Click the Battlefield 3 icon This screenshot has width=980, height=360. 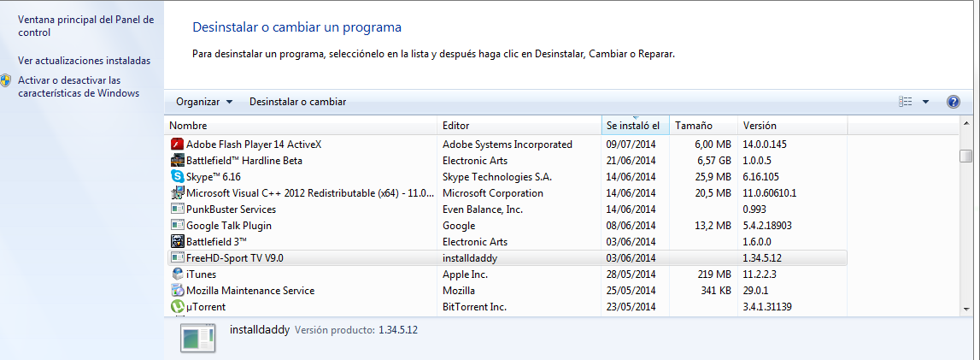pos(177,242)
